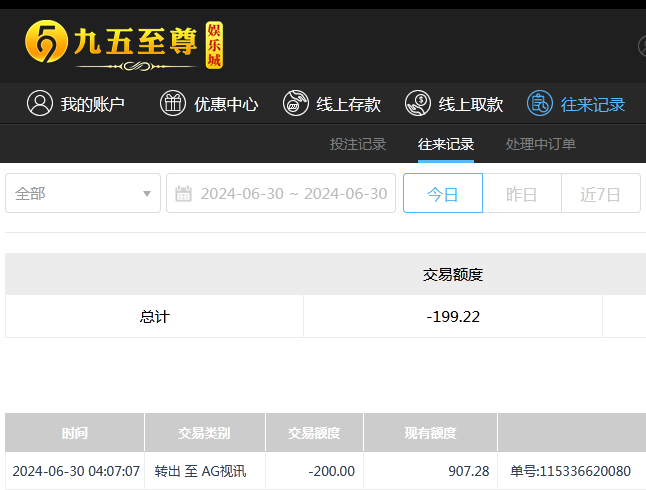Click the 九五至尊 casino logo
The width and height of the screenshot is (646, 490).
tap(124, 45)
